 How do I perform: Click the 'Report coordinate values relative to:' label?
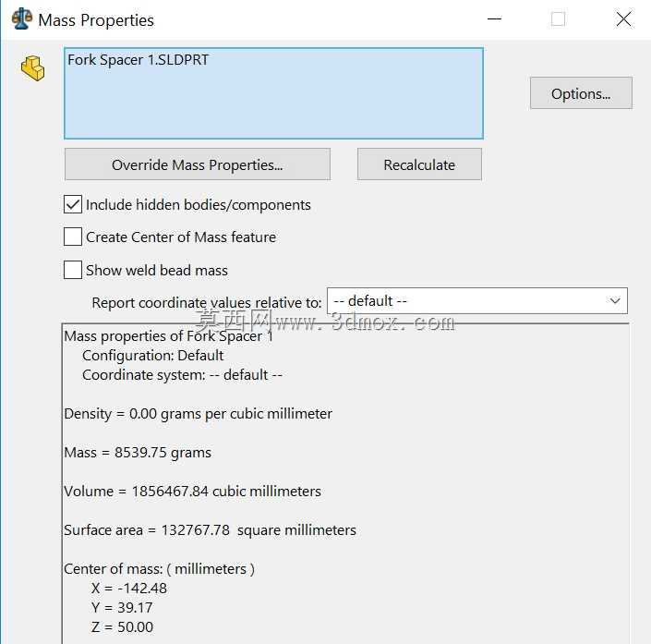pos(207,302)
